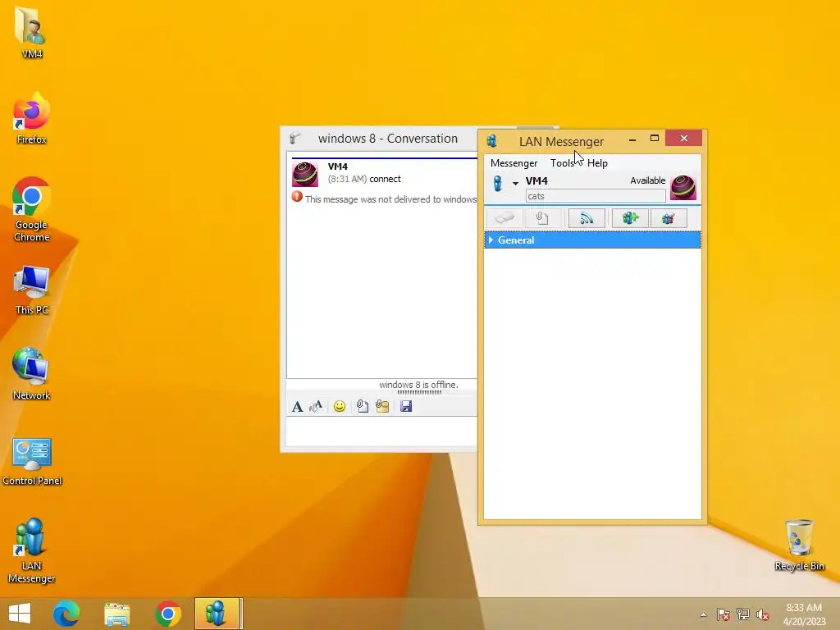840x630 pixels.
Task: Click the start conversation speech-bubble toolbar button
Action: [504, 218]
